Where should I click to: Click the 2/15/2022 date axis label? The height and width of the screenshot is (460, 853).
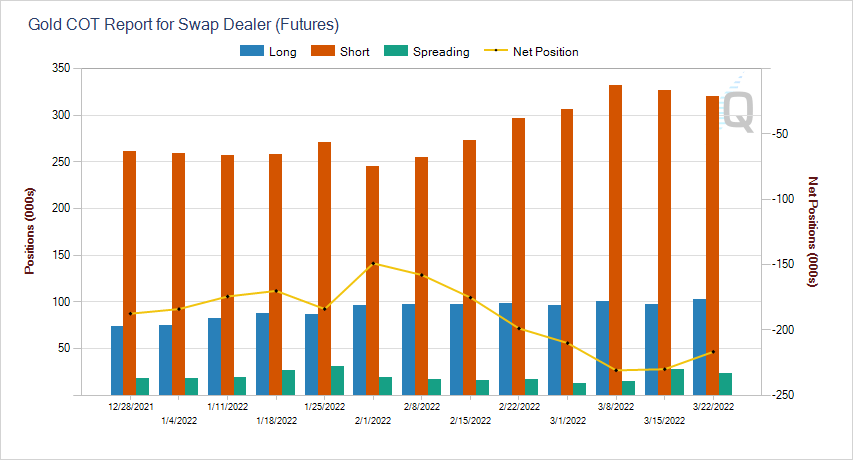click(470, 422)
